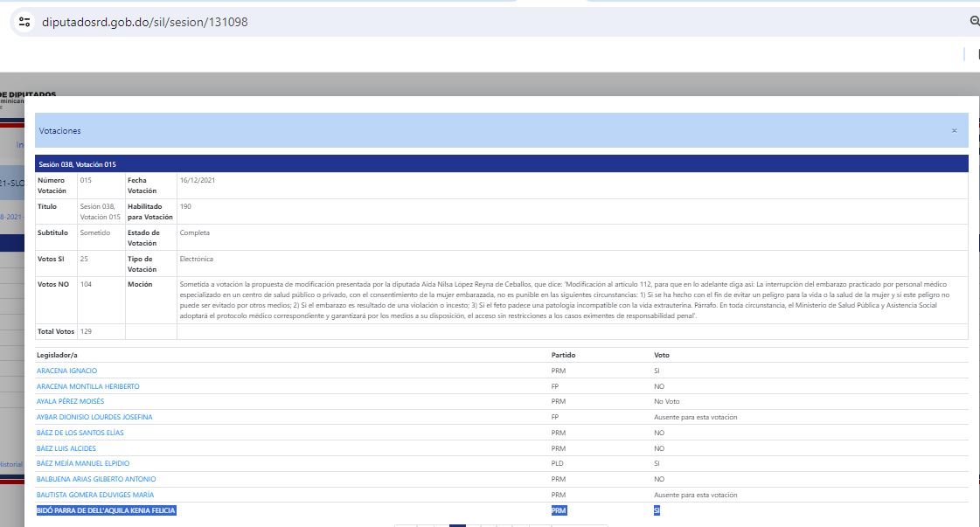This screenshot has width=980, height=527.
Task: Click BÁEZ DE LOS SANTOS ELÍAS
Action: point(81,433)
